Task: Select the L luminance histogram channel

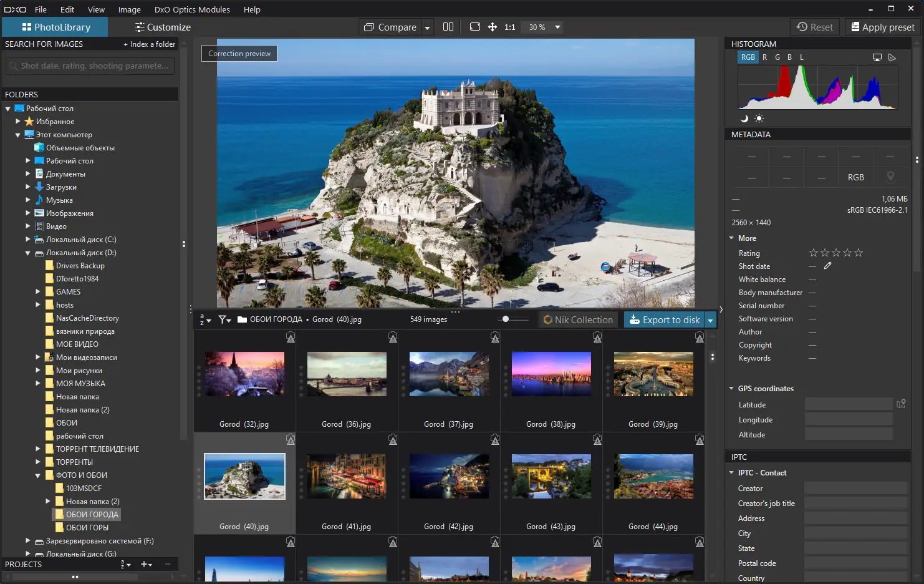Action: [x=802, y=57]
